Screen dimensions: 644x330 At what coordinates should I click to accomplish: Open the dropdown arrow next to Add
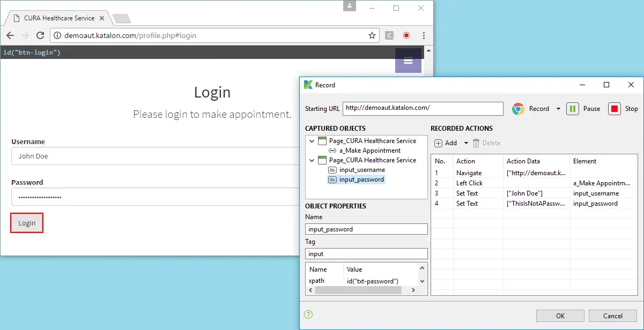pos(466,143)
